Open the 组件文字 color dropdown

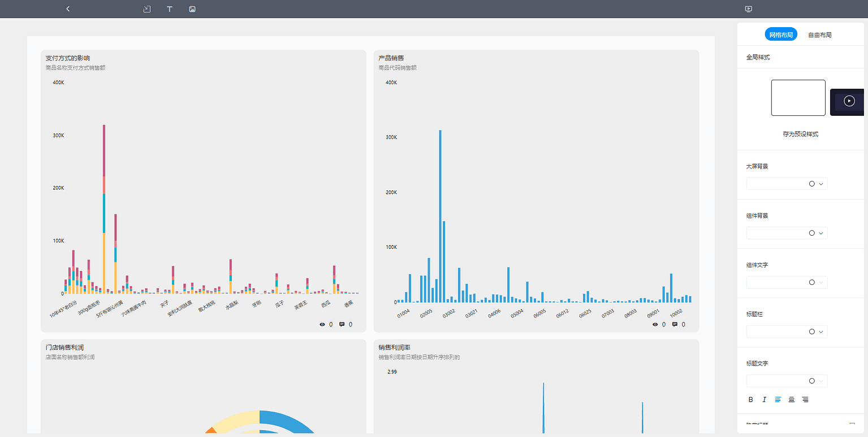(821, 282)
